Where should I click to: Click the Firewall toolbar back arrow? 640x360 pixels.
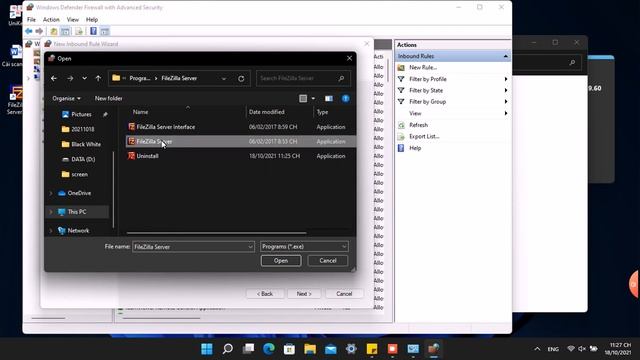pyautogui.click(x=29, y=31)
